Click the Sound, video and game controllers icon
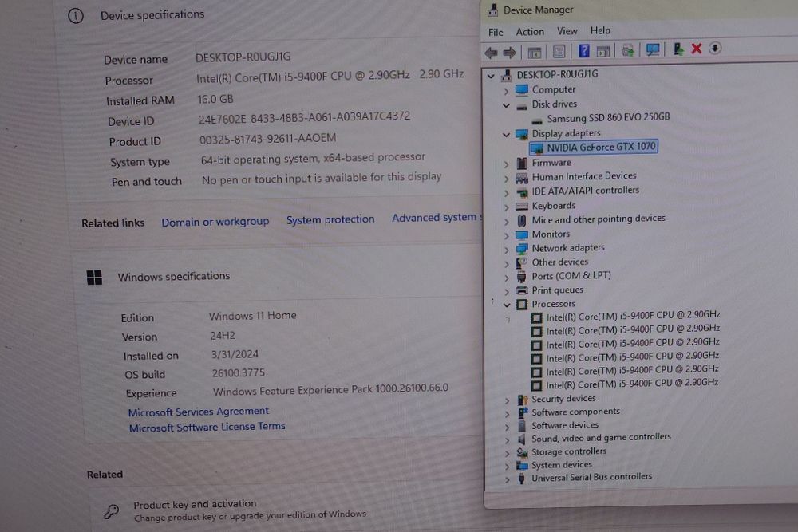This screenshot has width=798, height=532. [x=522, y=439]
